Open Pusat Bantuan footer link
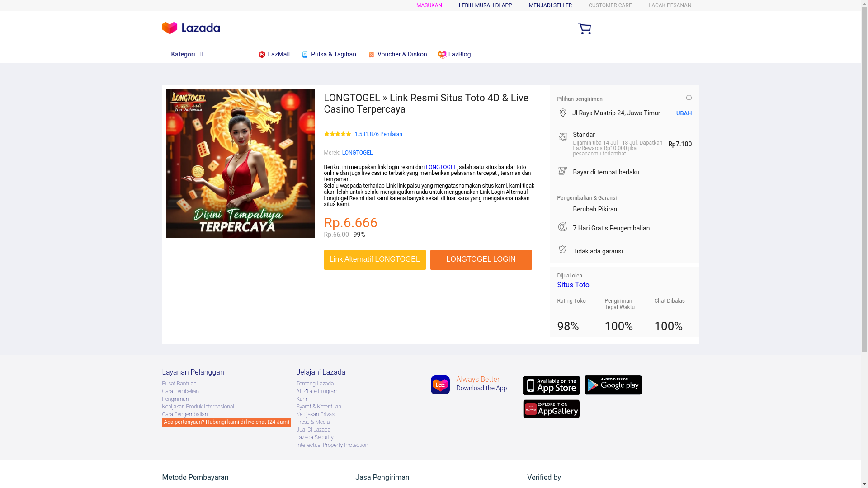The image size is (868, 488). tap(179, 384)
